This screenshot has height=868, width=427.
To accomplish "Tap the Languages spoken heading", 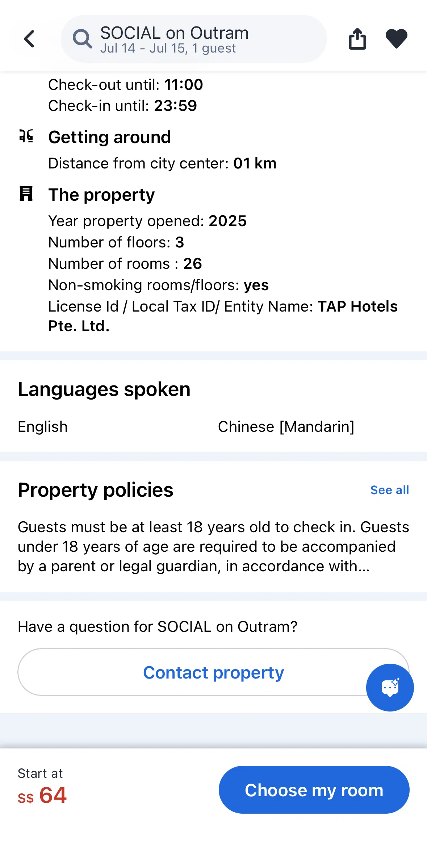I will click(x=104, y=389).
